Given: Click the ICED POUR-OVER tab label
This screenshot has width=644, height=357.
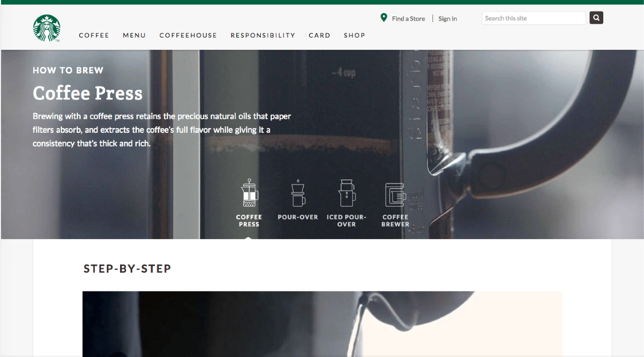Looking at the screenshot, I should [346, 221].
